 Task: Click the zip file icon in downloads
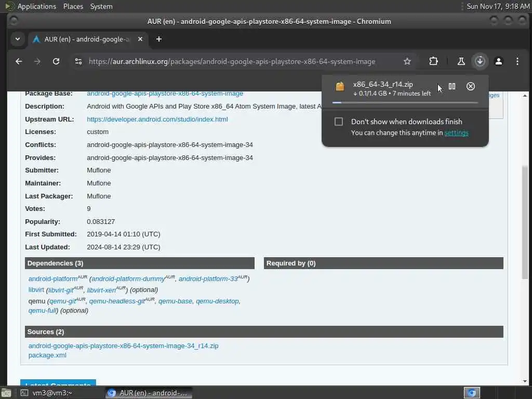point(340,87)
